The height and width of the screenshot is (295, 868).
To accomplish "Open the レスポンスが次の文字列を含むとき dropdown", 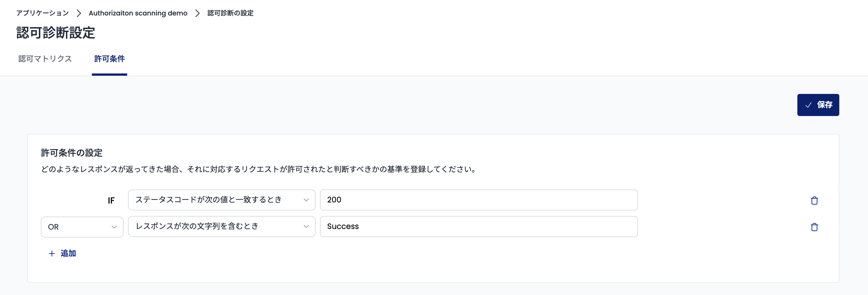I will pyautogui.click(x=221, y=226).
